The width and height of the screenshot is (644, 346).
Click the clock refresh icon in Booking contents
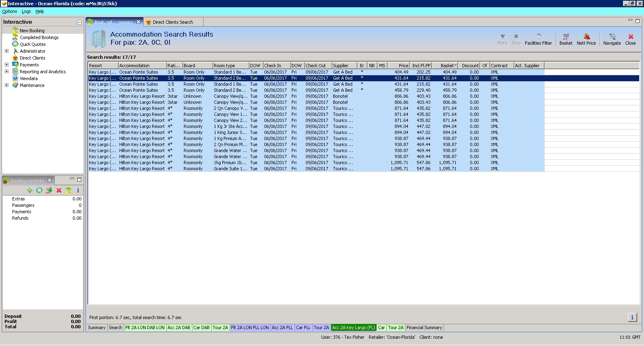(39, 190)
